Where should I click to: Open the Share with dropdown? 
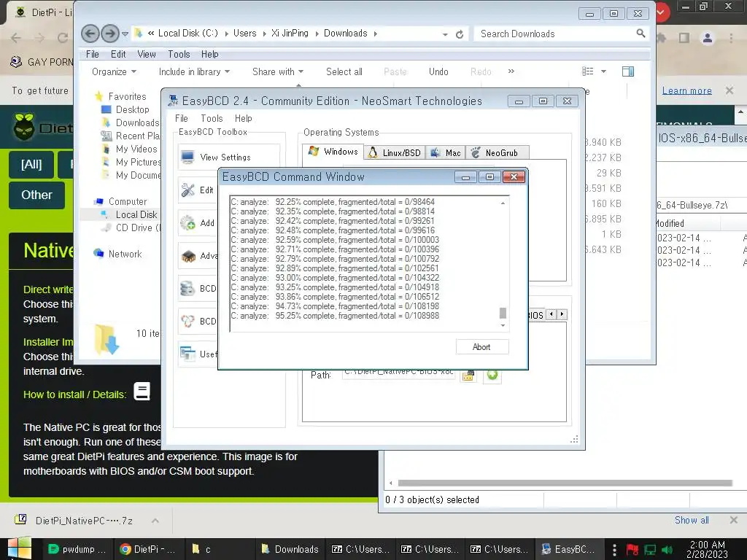point(278,72)
